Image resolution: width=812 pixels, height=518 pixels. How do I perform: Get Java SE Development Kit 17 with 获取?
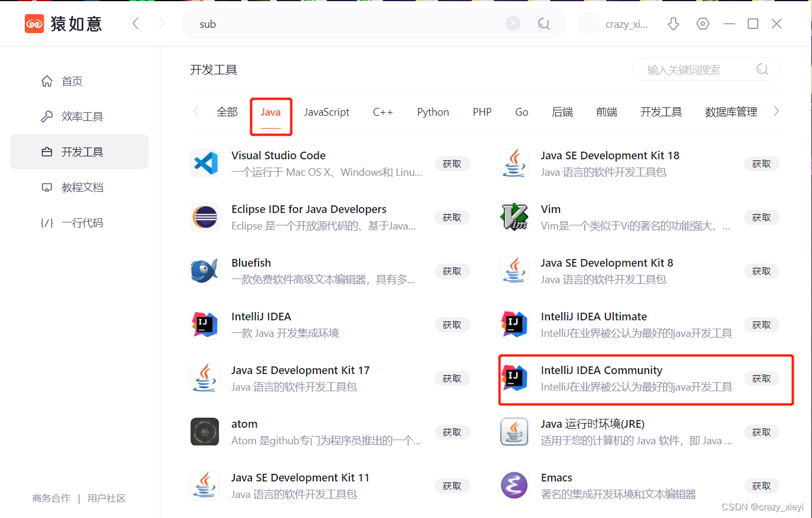(452, 378)
